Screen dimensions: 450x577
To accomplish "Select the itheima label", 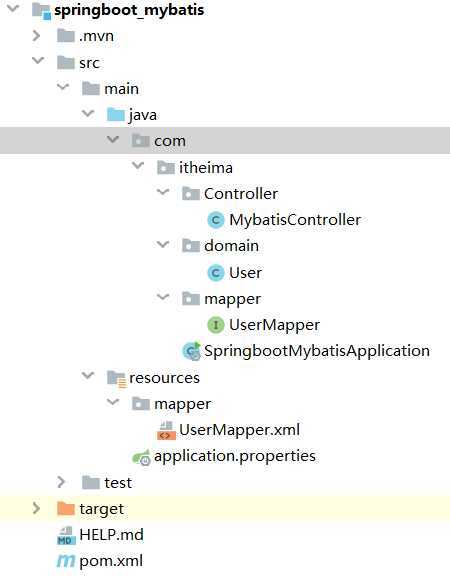I will 206,168.
